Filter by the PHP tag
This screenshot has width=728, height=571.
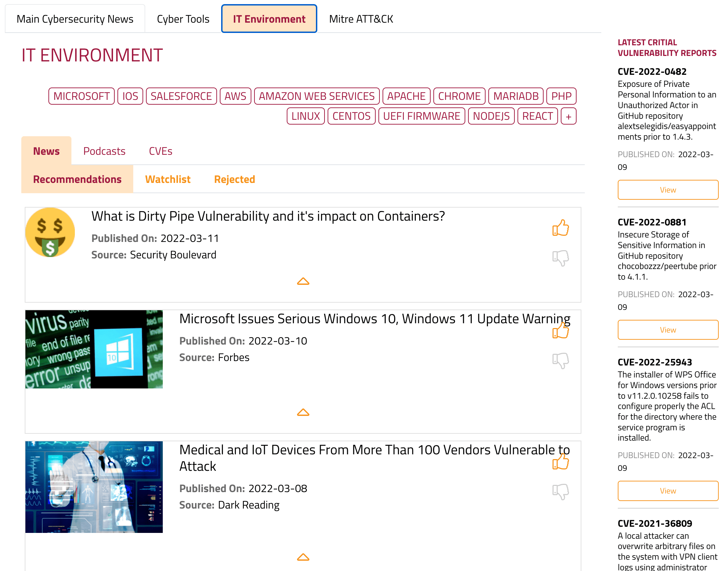point(561,96)
